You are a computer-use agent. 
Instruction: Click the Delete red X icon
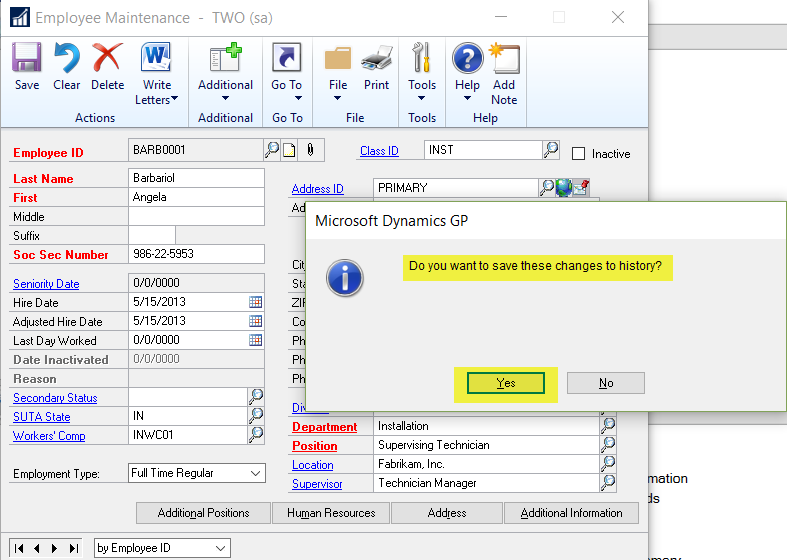click(107, 57)
